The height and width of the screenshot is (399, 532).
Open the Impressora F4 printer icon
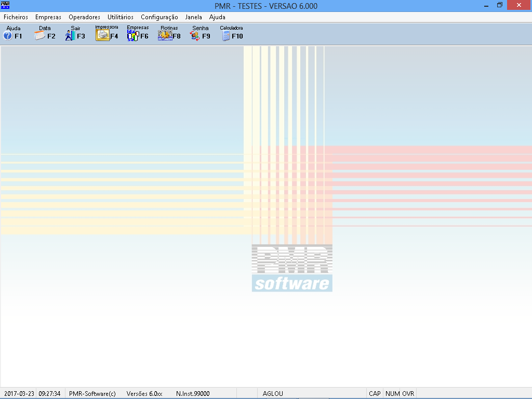[x=107, y=33]
